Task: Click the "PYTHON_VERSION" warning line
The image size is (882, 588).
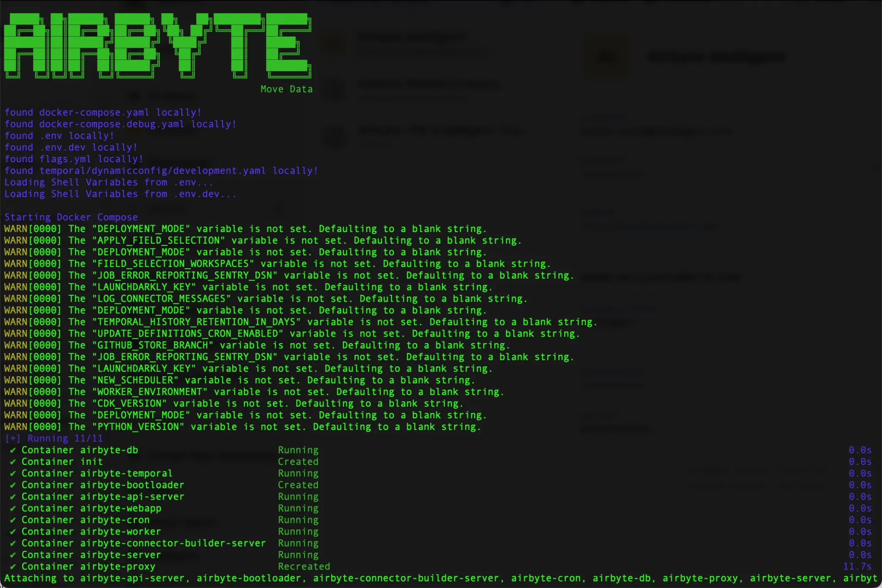Action: [242, 427]
